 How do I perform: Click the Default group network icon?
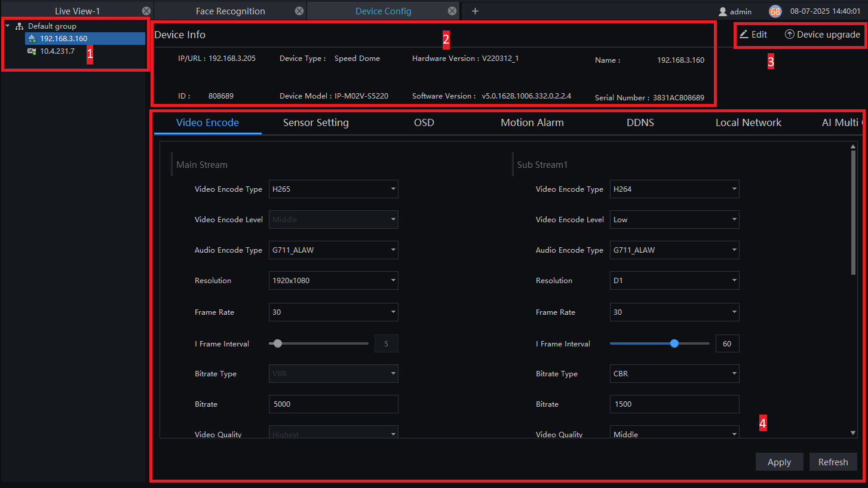(20, 26)
